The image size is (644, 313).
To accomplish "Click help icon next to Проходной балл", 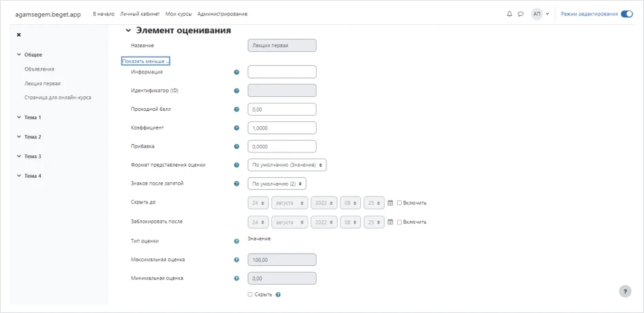I will pos(237,109).
